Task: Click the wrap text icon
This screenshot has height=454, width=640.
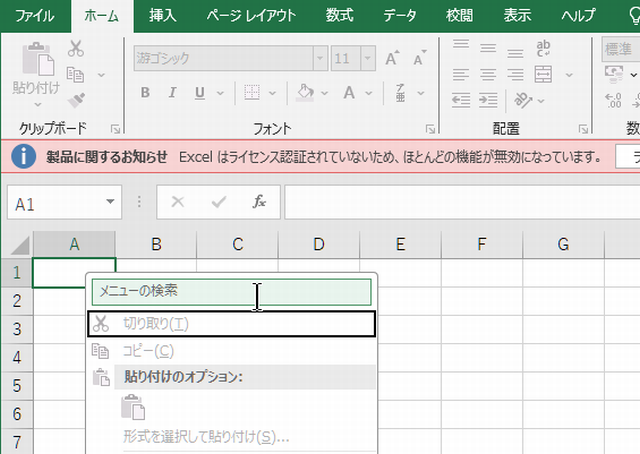Action: pos(545,48)
